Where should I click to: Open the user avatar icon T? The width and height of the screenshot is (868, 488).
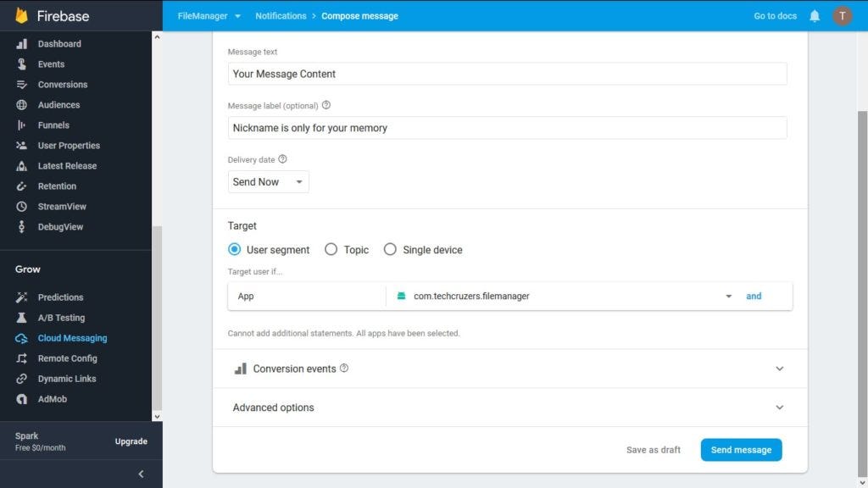[x=842, y=16]
